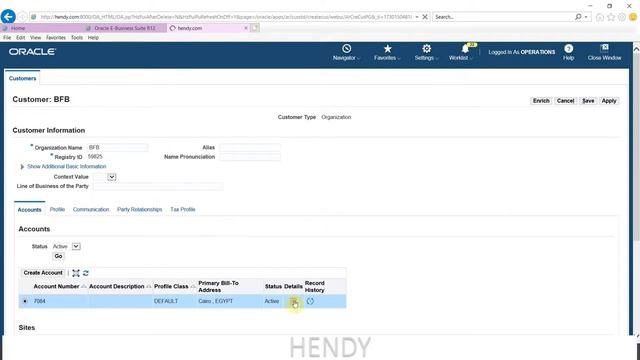The image size is (640, 360).
Task: Open the browser tools gear icon
Action: tap(622, 17)
